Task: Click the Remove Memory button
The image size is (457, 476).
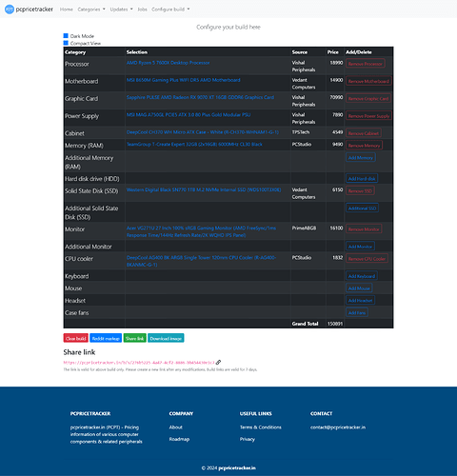Action: tap(364, 146)
